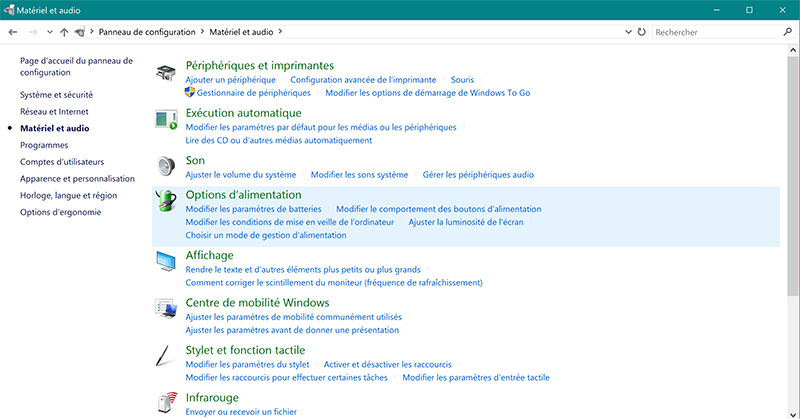The height and width of the screenshot is (419, 800).
Task: Click the Options d'alimentation battery icon
Action: point(167,201)
